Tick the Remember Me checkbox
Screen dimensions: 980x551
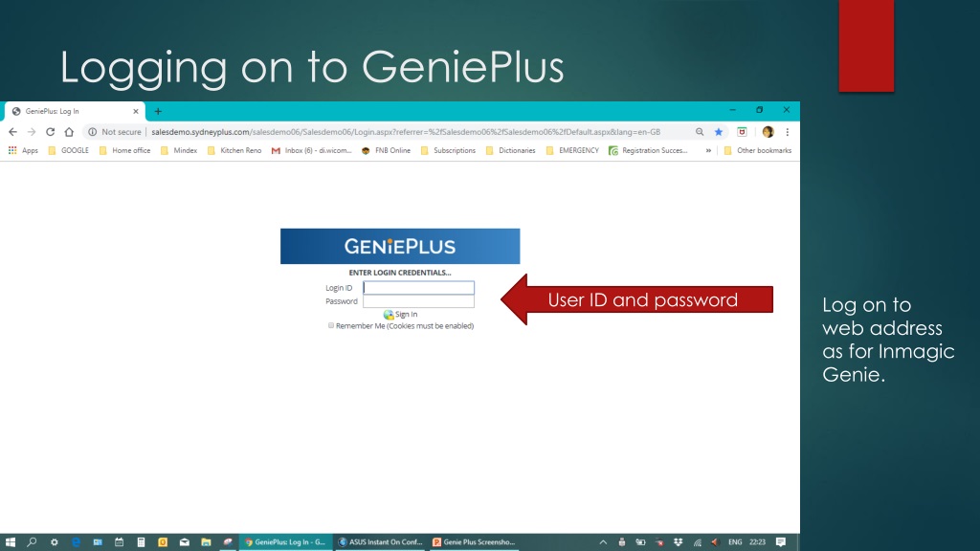[x=331, y=325]
